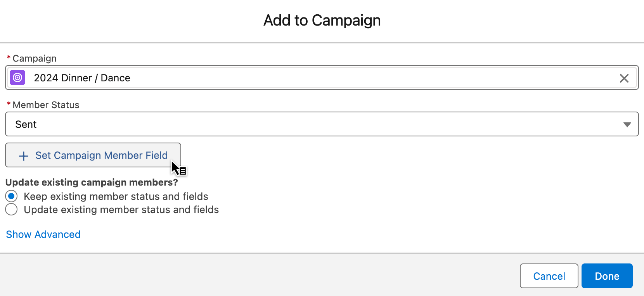
Task: Clear the selected campaign with the X
Action: coord(624,78)
